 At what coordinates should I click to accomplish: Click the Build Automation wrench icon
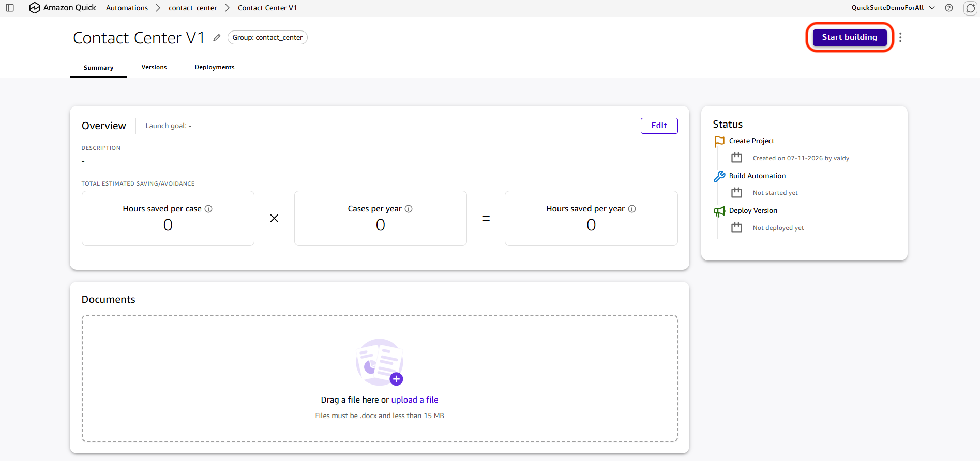tap(719, 176)
